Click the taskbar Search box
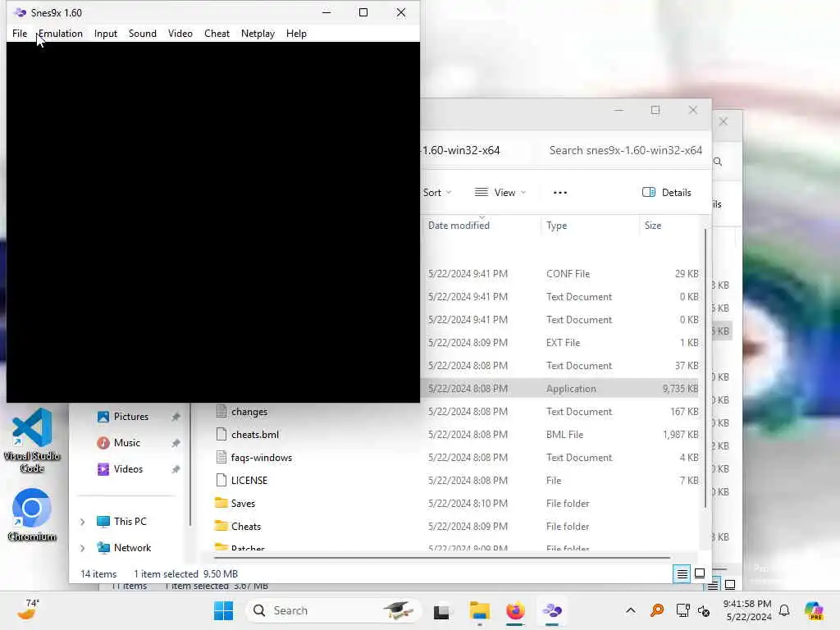 (334, 610)
